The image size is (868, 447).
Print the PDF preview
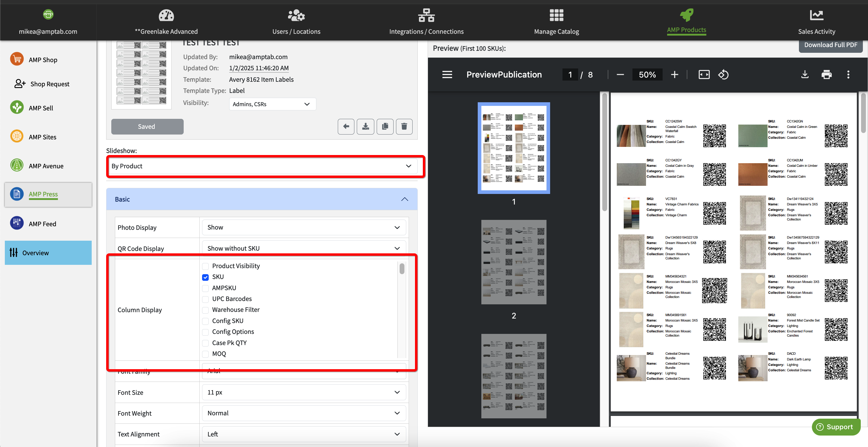click(x=826, y=74)
